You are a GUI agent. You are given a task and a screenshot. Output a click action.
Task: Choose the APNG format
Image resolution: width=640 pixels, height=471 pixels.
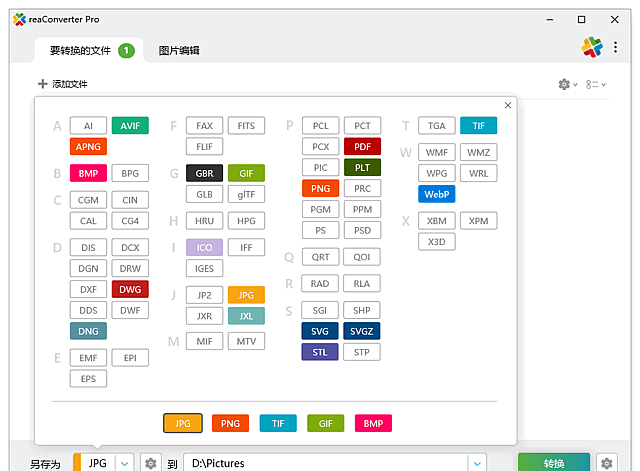click(88, 147)
